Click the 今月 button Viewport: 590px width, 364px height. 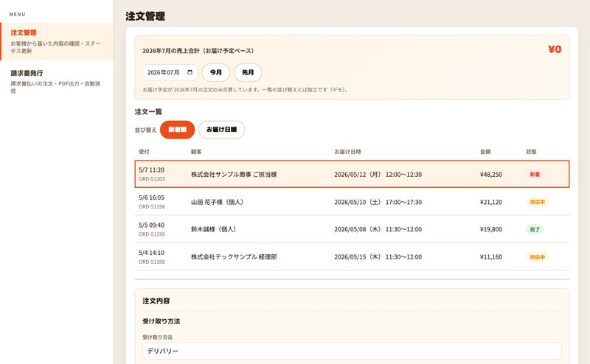(x=215, y=72)
